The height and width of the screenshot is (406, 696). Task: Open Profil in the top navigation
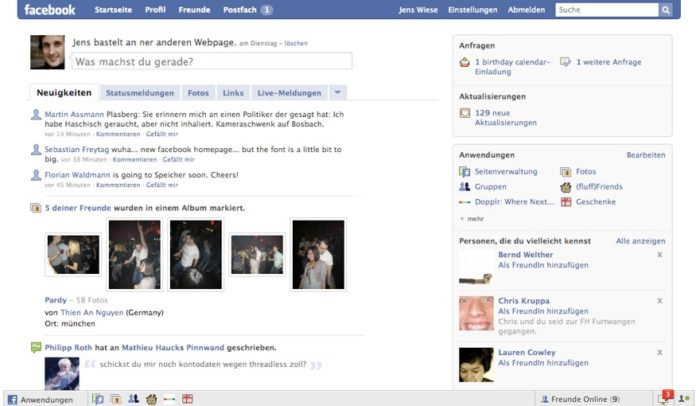pos(155,10)
